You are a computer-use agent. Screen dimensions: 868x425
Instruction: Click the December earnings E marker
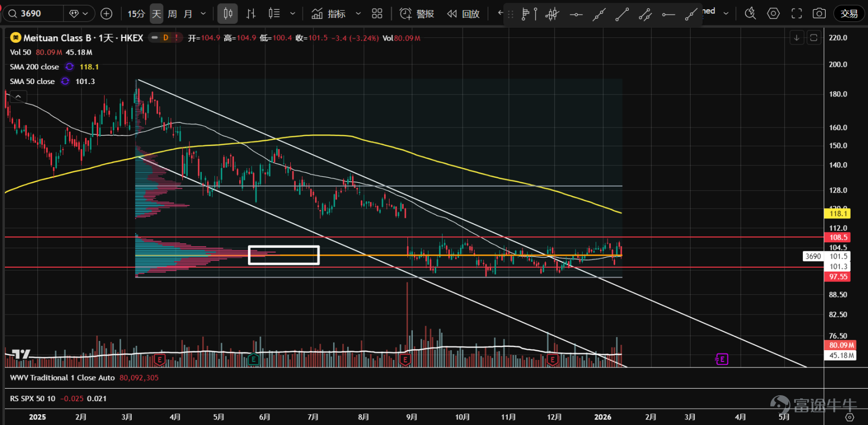coord(552,359)
